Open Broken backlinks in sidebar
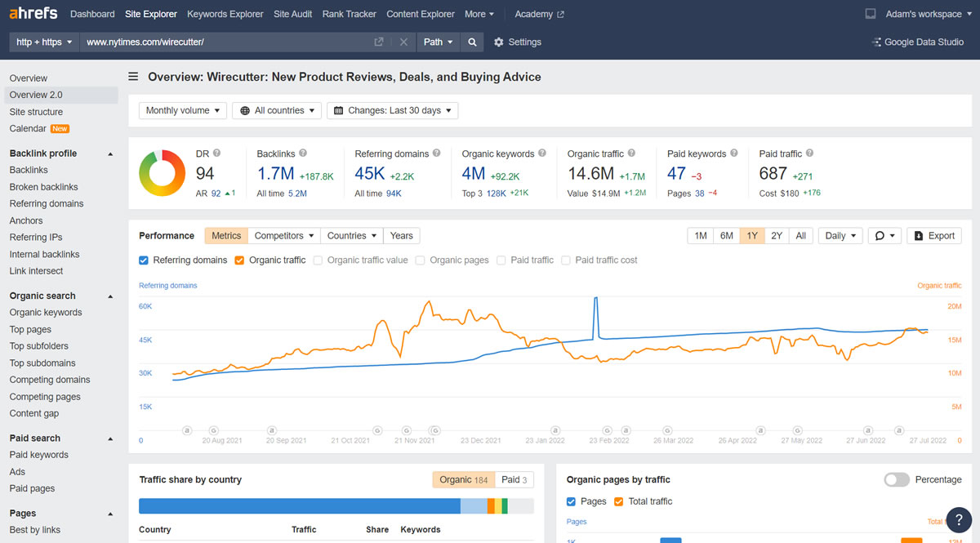Image resolution: width=980 pixels, height=543 pixels. point(44,187)
